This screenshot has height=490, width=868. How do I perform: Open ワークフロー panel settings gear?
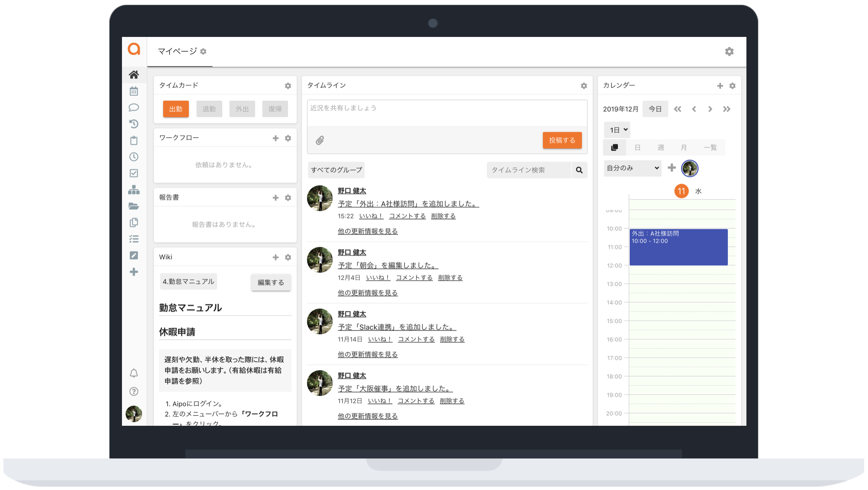point(288,138)
